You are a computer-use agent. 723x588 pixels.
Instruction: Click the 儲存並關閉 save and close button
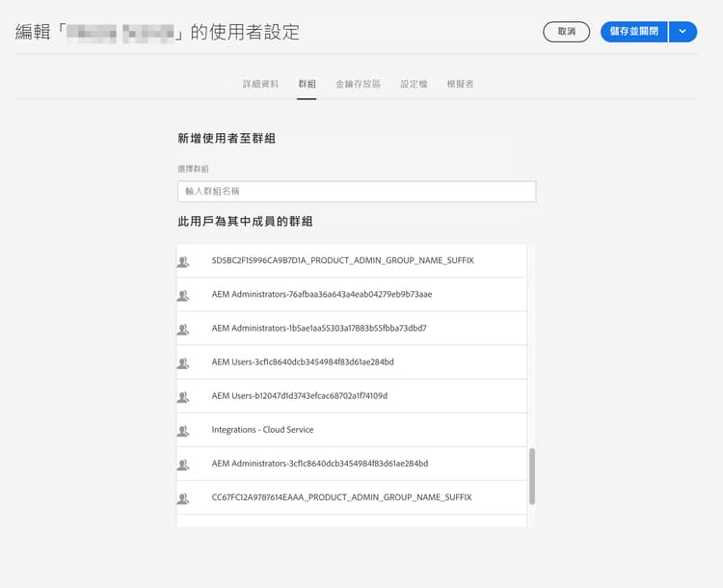(634, 32)
